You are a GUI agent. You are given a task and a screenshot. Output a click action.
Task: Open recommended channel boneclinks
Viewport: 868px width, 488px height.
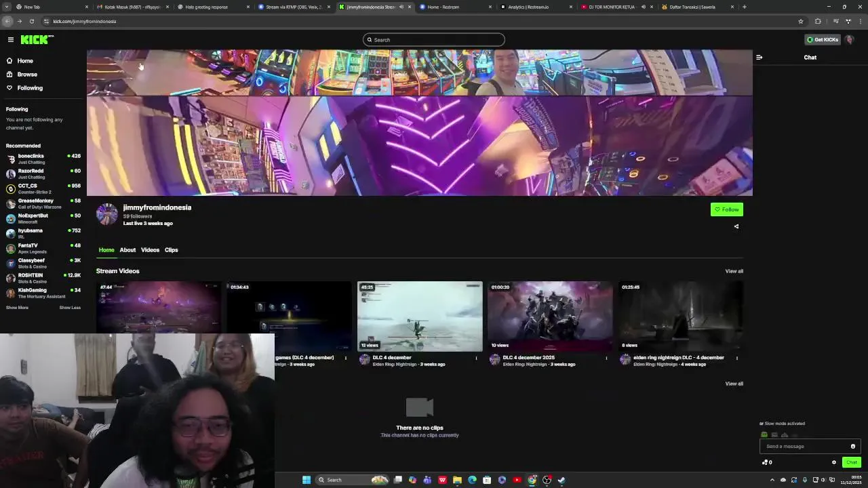click(43, 159)
